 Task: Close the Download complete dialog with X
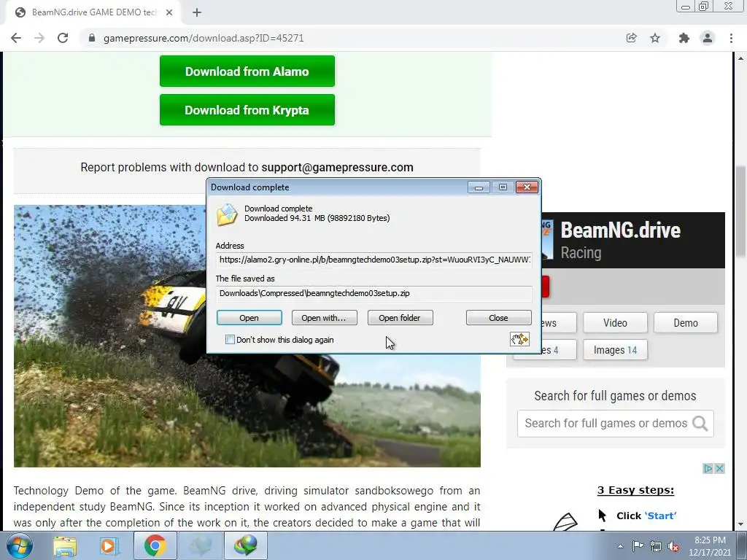coord(527,187)
